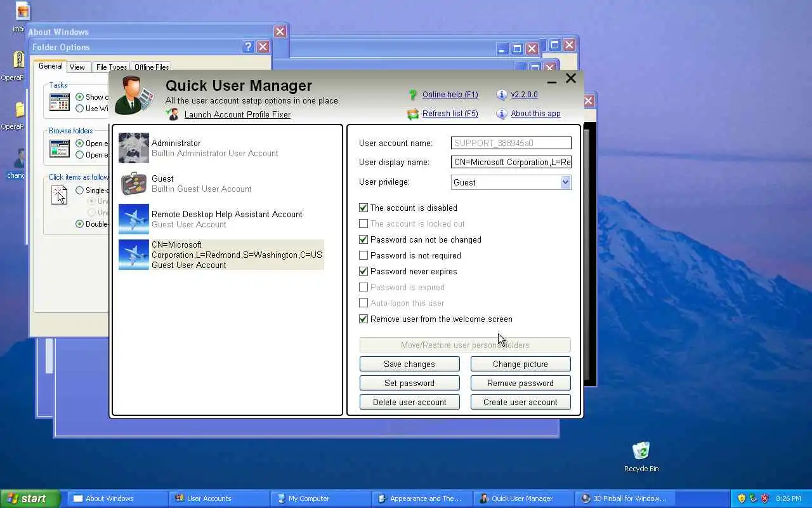This screenshot has height=508, width=812.
Task: Select Use Windows classic folders radio button
Action: [79, 109]
